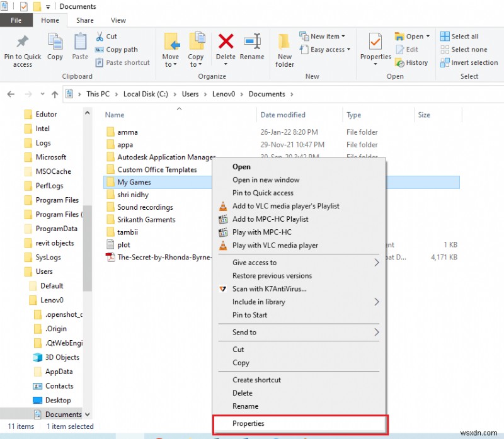The width and height of the screenshot is (504, 439).
Task: Click Pin to Quick access ribbon icon
Action: click(x=22, y=42)
